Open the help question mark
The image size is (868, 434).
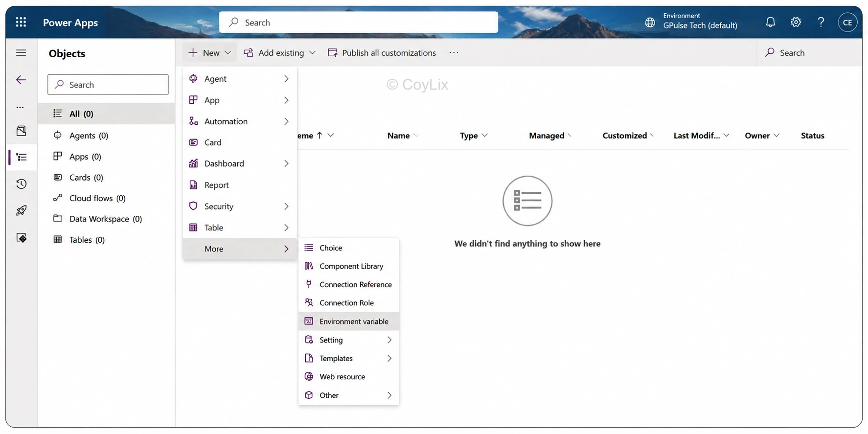(821, 22)
